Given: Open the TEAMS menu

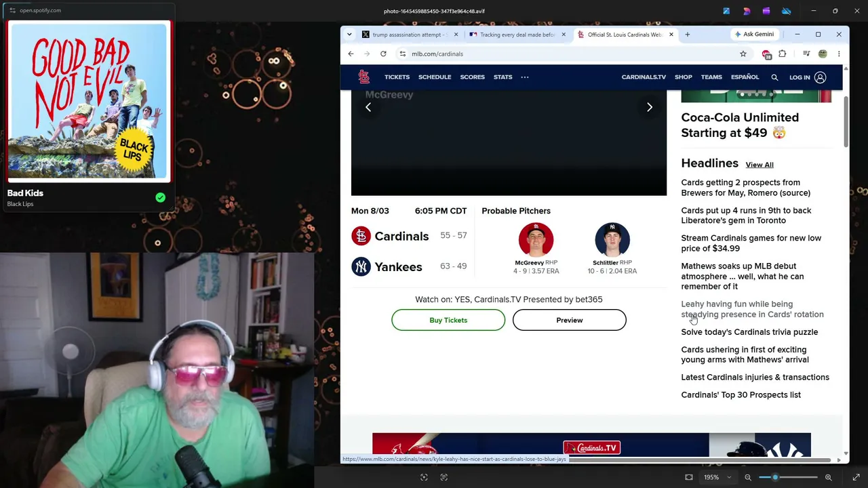Looking at the screenshot, I should (711, 77).
